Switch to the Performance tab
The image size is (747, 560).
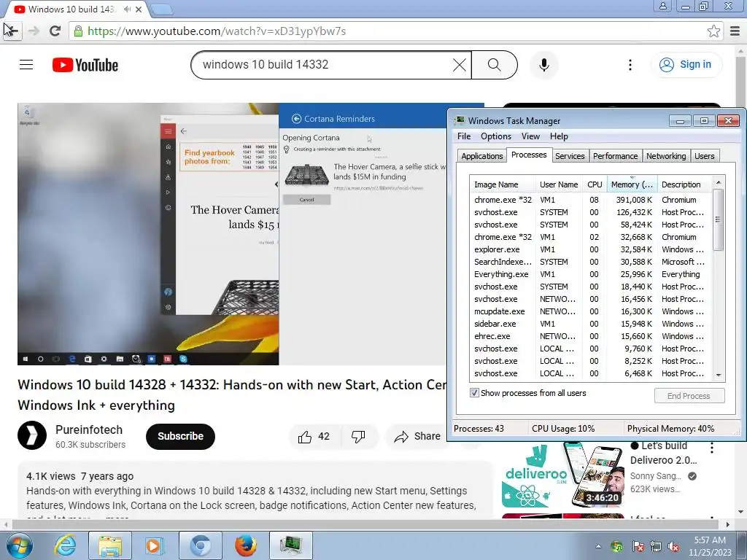(x=615, y=156)
